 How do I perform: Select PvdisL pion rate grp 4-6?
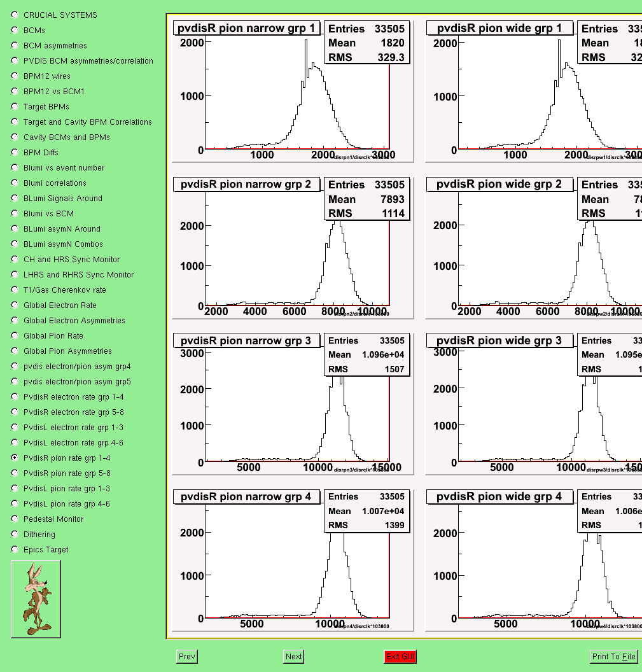[x=15, y=504]
